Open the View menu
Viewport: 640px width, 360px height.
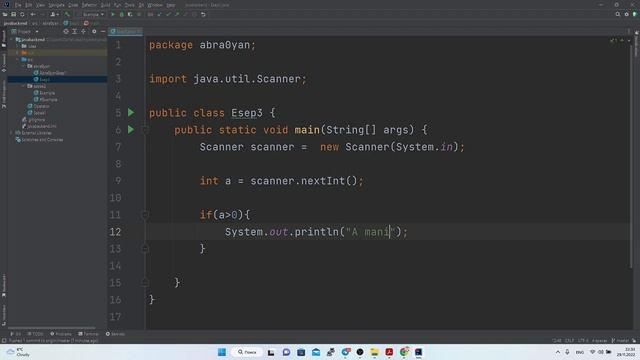click(x=40, y=5)
